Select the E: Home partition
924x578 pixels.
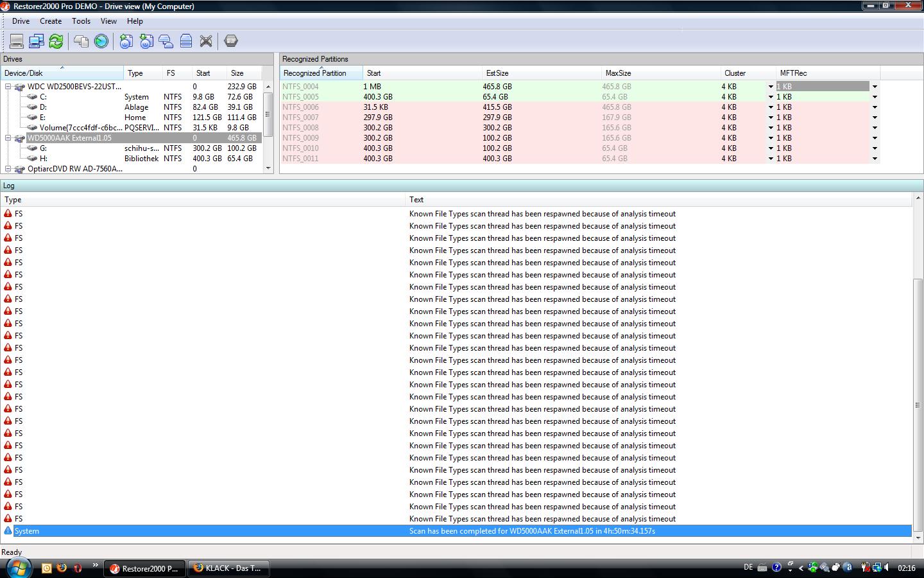[x=132, y=118]
